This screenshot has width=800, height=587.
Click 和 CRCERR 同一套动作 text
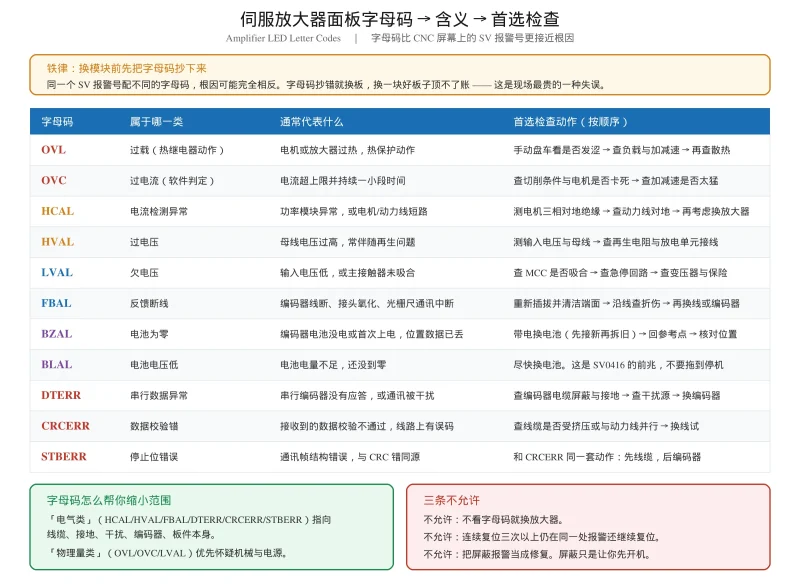607,456
